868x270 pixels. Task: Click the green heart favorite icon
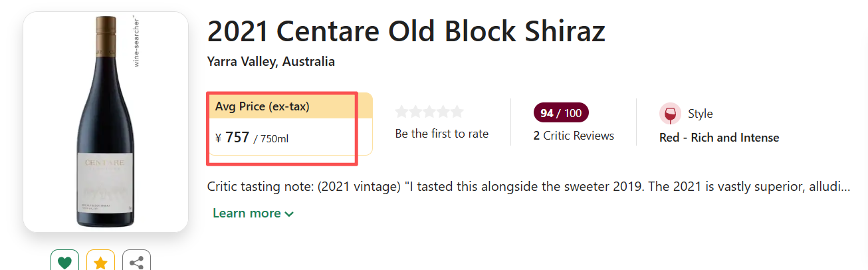pos(64,263)
